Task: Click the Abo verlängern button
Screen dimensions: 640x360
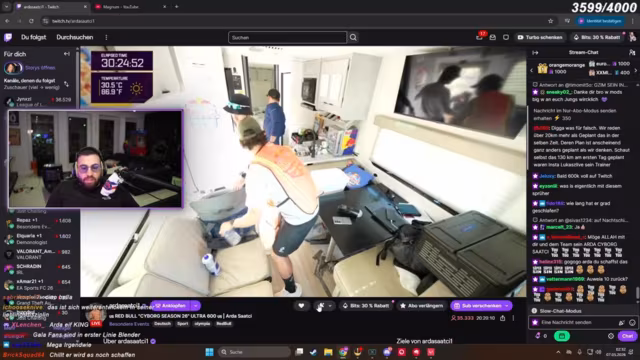Action: pyautogui.click(x=422, y=306)
